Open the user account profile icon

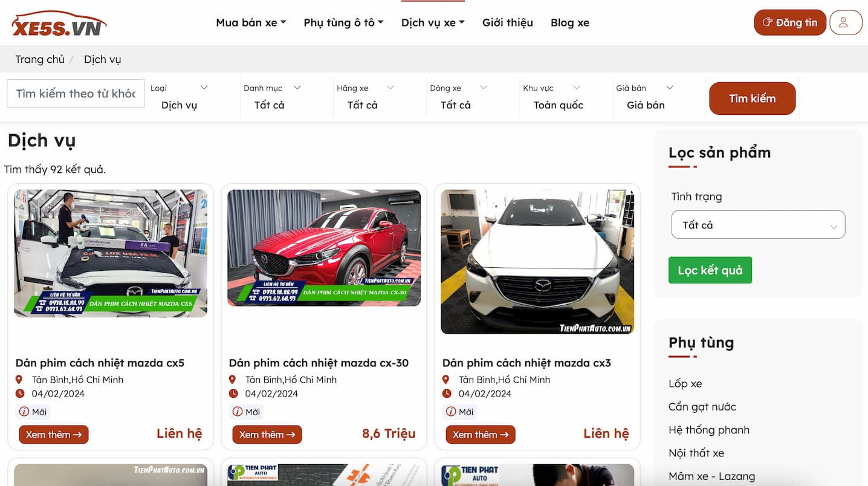pyautogui.click(x=845, y=22)
